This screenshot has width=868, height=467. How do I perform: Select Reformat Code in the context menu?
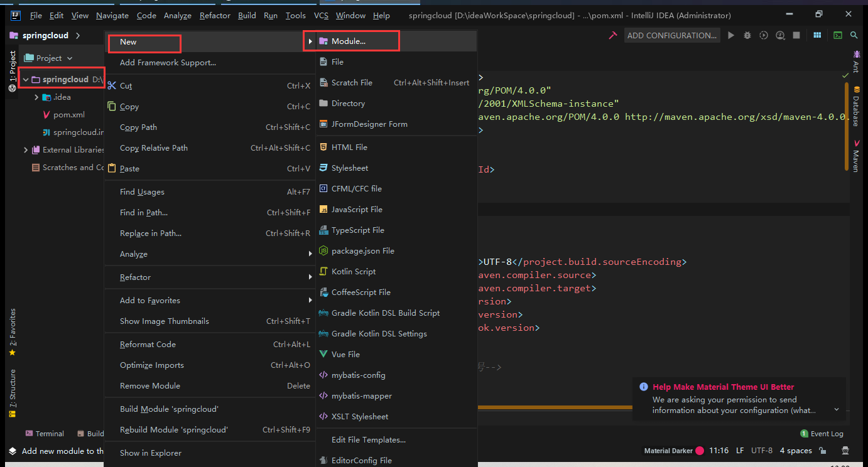click(210, 344)
